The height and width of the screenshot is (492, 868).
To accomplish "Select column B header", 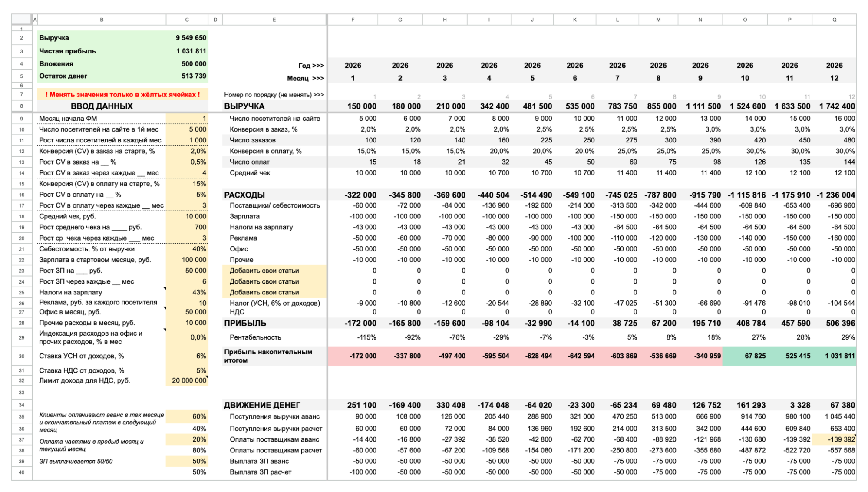I will (x=101, y=20).
